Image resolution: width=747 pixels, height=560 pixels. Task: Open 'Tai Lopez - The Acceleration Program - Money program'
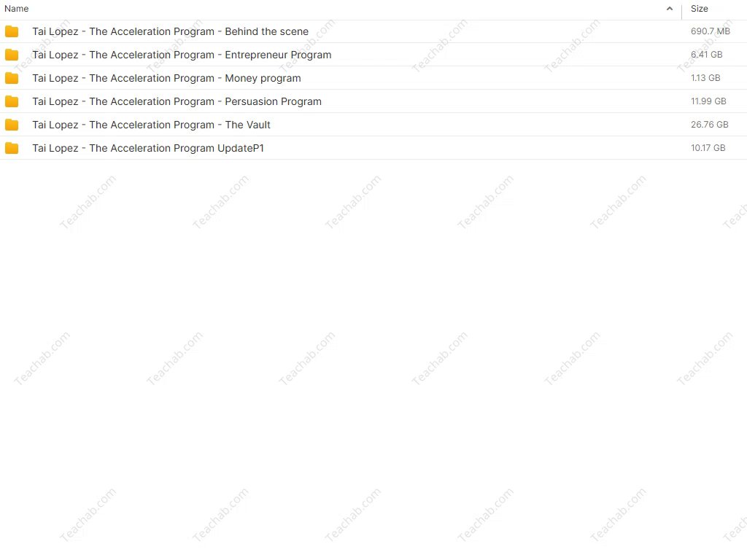[167, 78]
